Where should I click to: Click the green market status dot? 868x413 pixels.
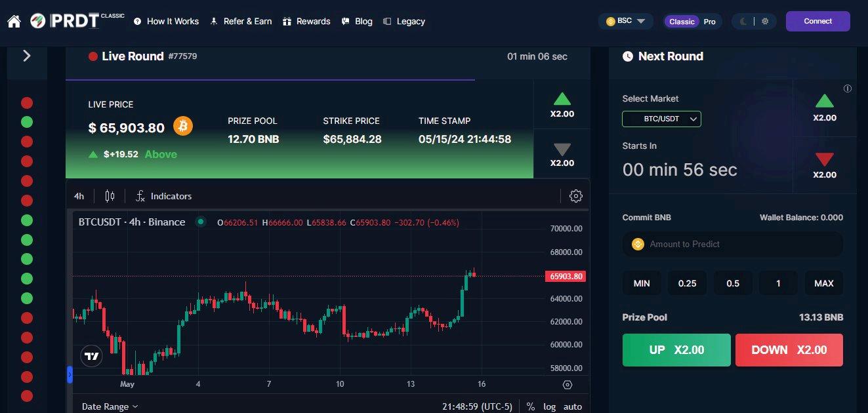[201, 222]
